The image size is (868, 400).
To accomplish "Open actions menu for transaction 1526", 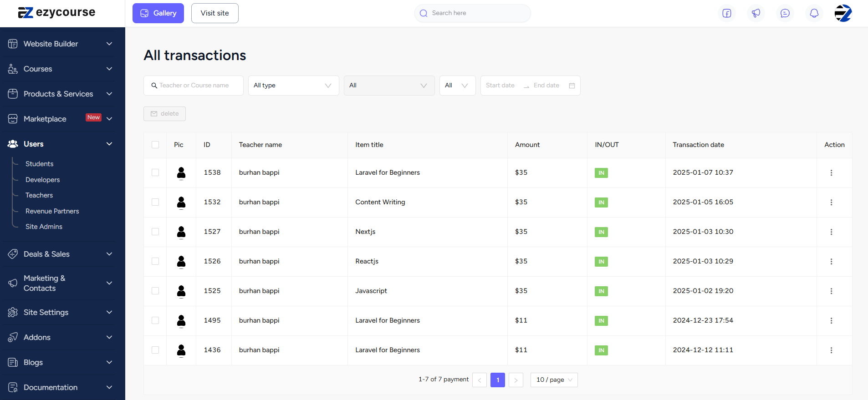I will pos(831,262).
